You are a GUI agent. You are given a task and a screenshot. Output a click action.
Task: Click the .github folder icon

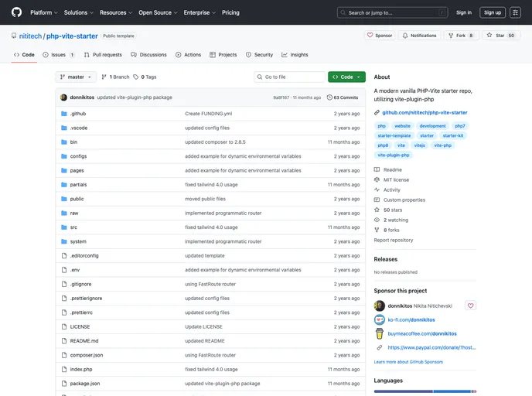63,114
